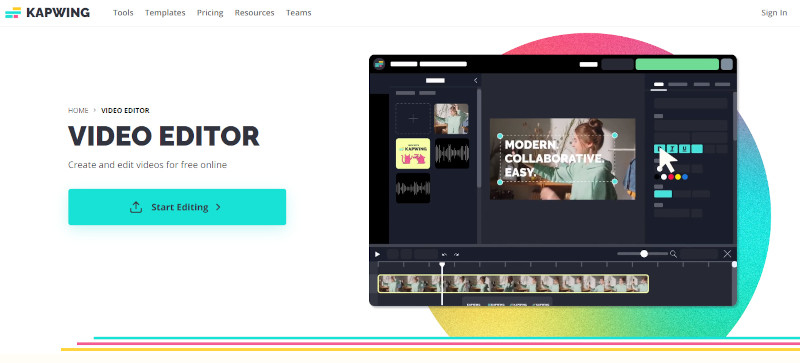Click the chevron arrow next to Start Editing
This screenshot has width=800, height=363.
pos(218,207)
